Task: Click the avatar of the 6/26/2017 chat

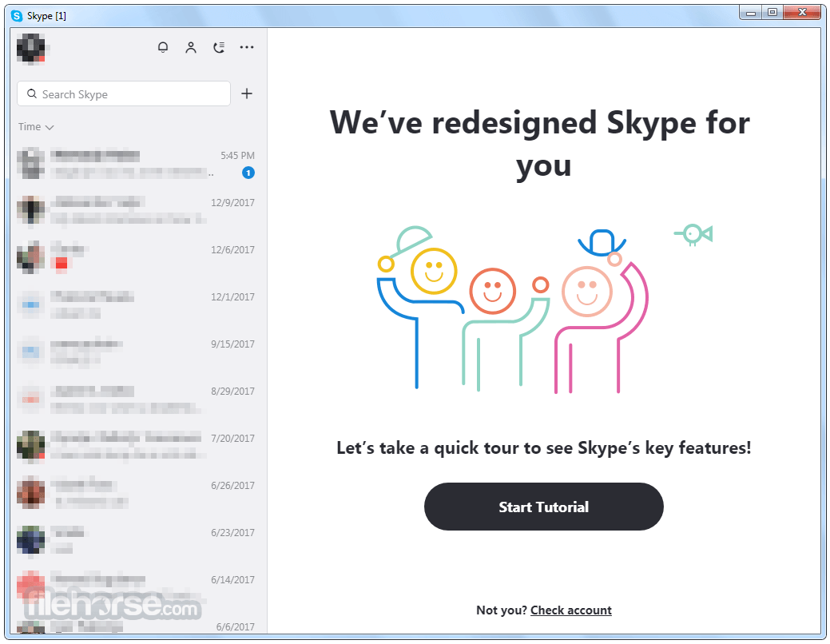Action: point(30,493)
